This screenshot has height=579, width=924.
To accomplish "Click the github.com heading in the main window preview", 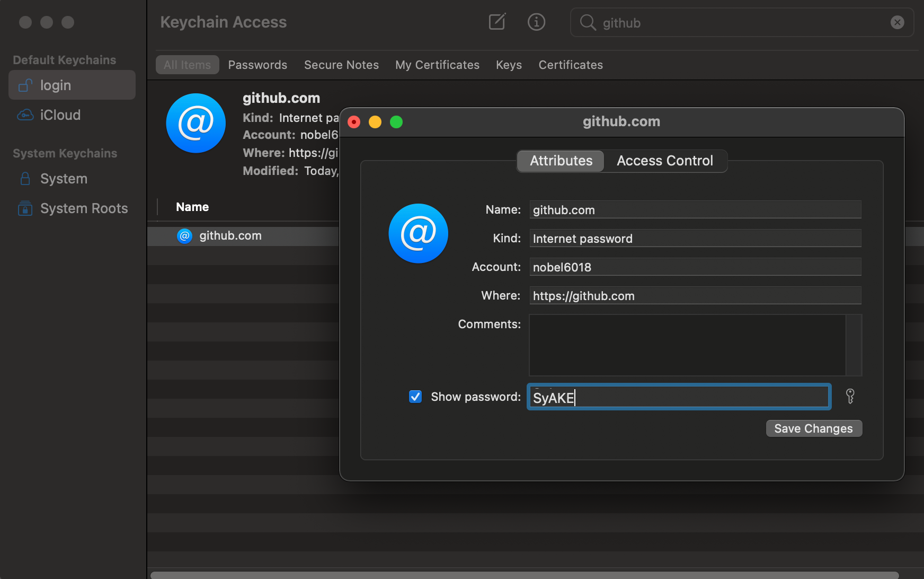I will [281, 98].
